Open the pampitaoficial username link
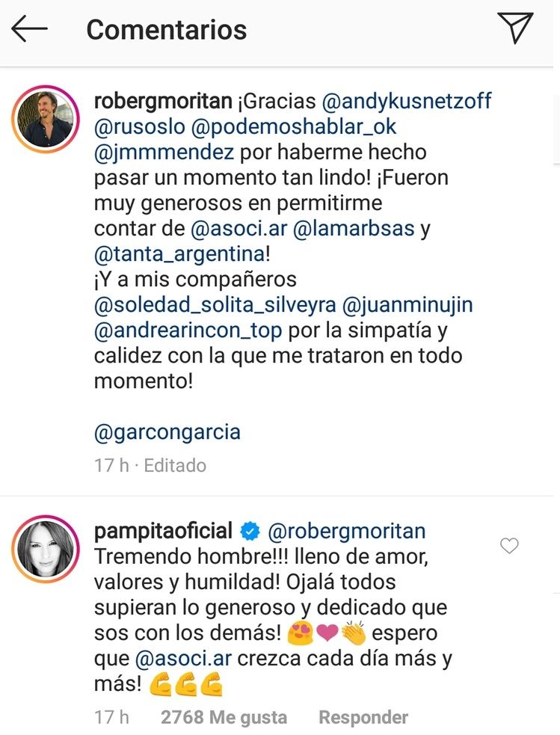 click(164, 532)
